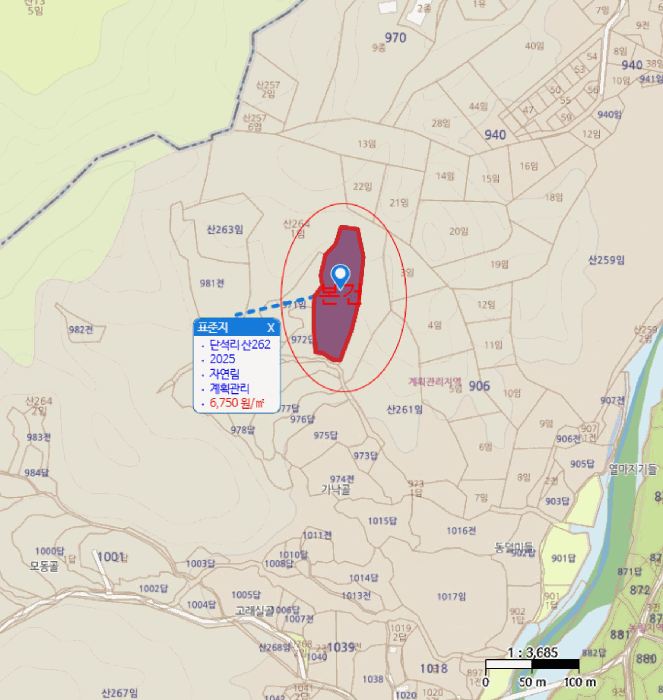Click parcel label 1014답
This screenshot has width=663, height=700.
pyautogui.click(x=364, y=578)
